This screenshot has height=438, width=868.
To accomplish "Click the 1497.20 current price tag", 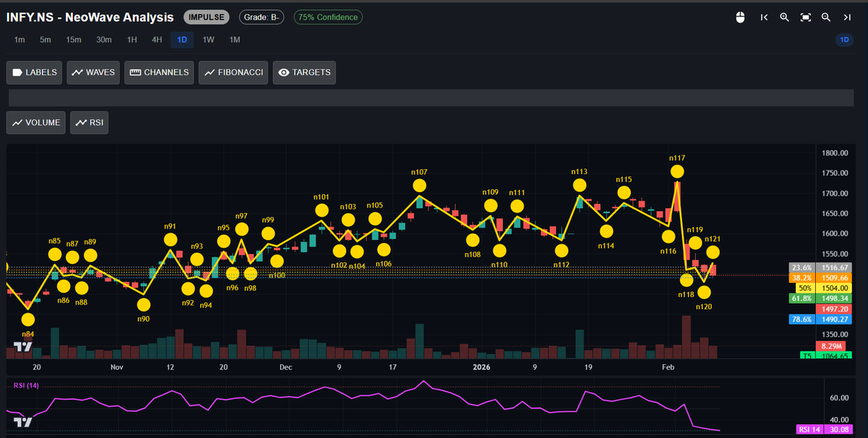I will [x=834, y=309].
